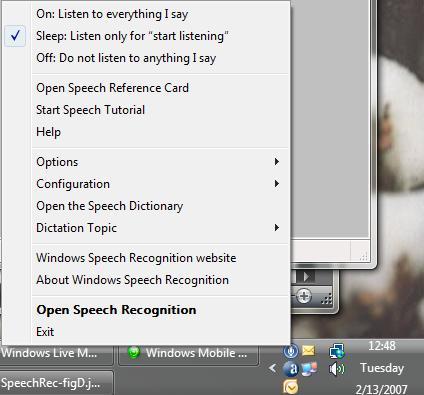
Task: Select 'On: Listen to everything I say'
Action: pyautogui.click(x=146, y=14)
